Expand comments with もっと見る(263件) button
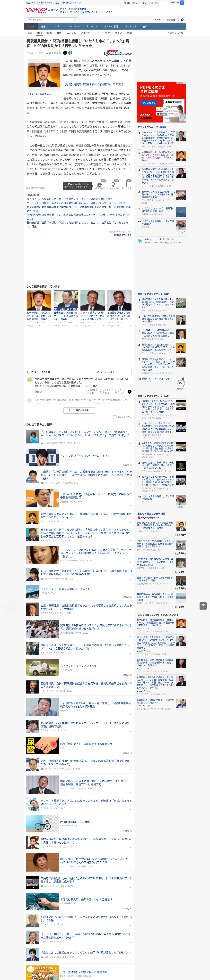This screenshot has height=980, width=210. [x=79, y=410]
